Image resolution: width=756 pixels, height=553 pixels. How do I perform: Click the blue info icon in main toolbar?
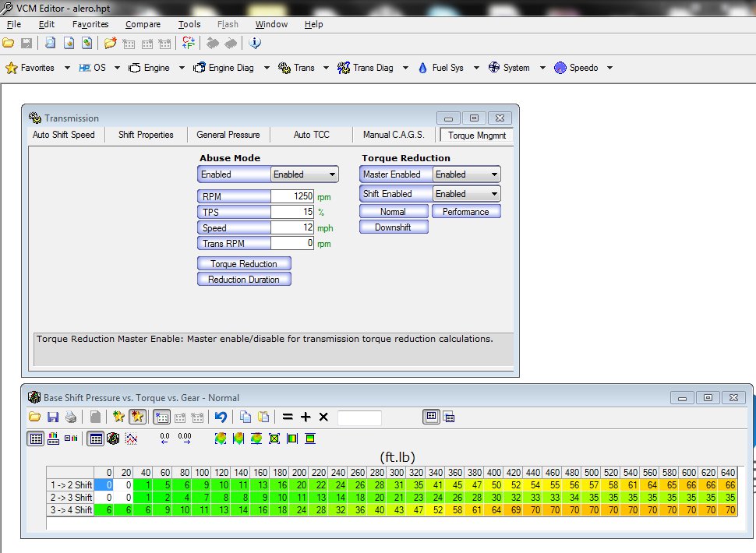click(x=255, y=43)
